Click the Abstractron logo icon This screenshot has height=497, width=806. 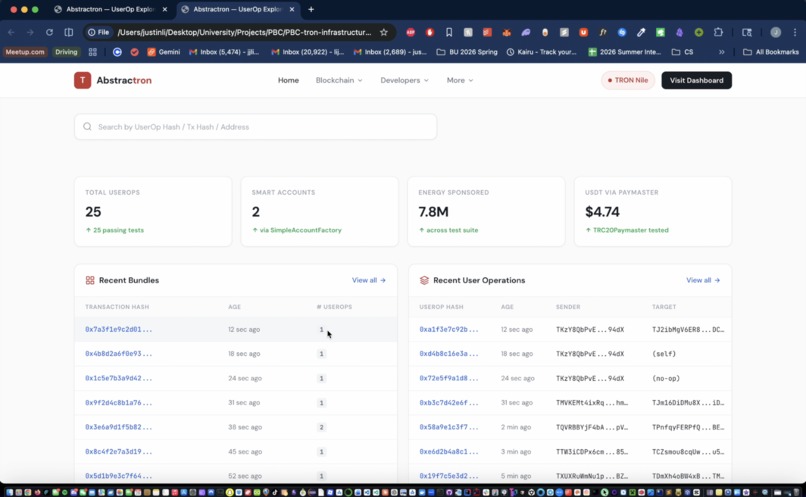[x=82, y=80]
